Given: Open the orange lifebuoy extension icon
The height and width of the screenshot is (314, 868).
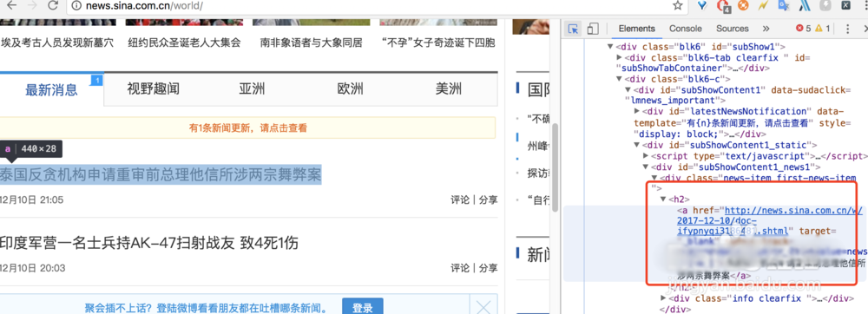Looking at the screenshot, I should point(743,5).
